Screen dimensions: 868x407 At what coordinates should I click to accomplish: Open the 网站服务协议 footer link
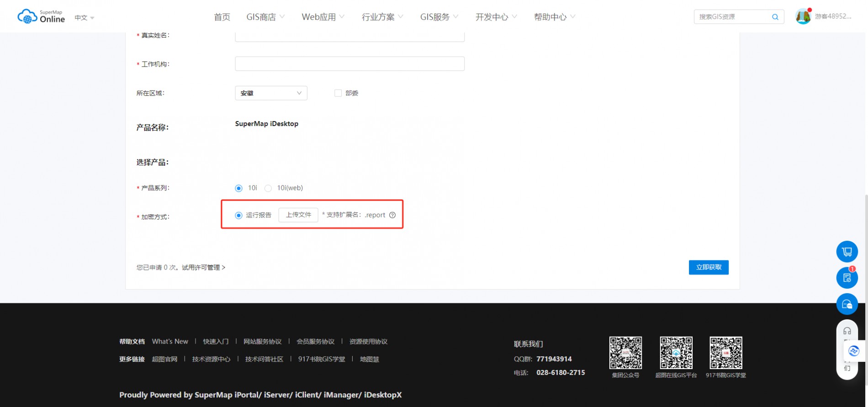[x=262, y=342]
